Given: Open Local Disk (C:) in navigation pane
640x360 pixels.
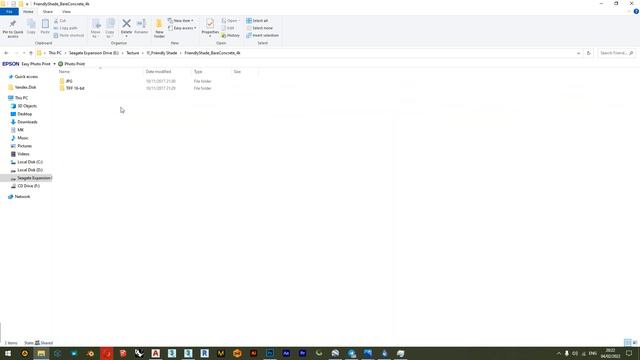Looking at the screenshot, I should [30, 162].
